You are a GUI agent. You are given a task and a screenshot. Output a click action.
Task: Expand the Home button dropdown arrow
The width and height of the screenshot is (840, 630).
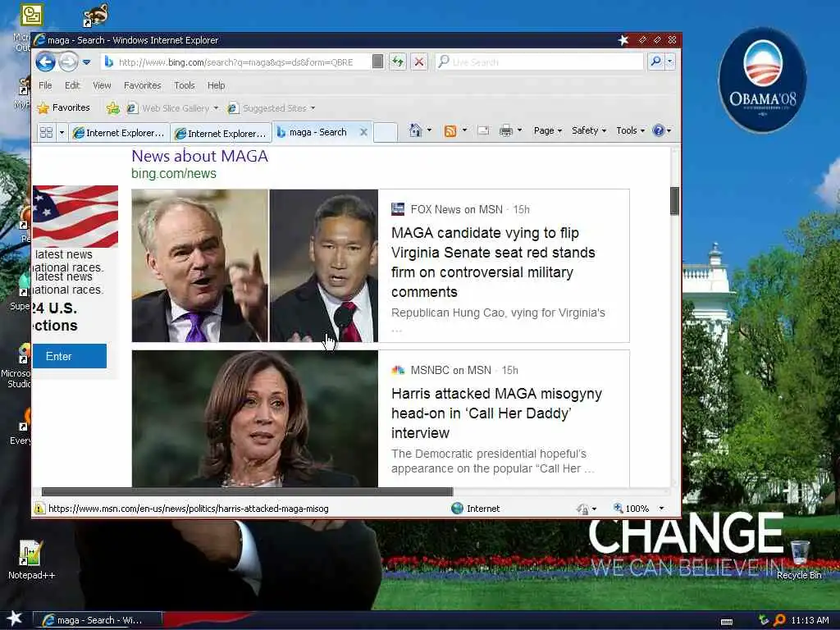point(429,130)
